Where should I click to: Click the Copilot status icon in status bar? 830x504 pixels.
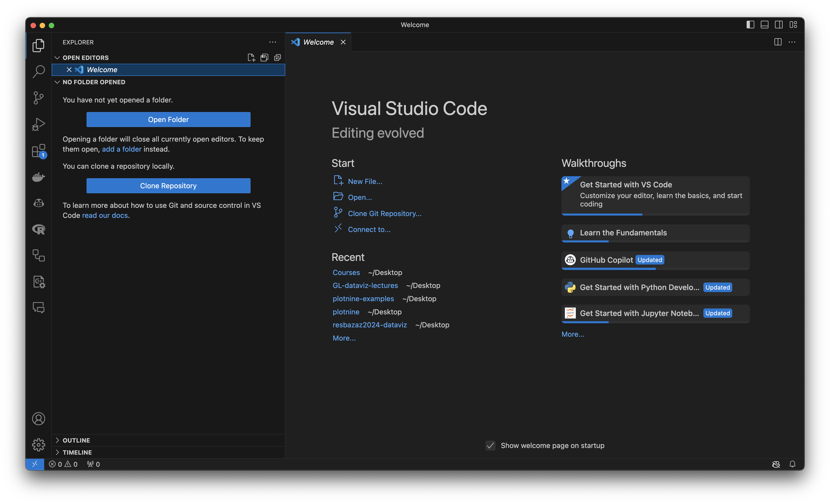(776, 464)
